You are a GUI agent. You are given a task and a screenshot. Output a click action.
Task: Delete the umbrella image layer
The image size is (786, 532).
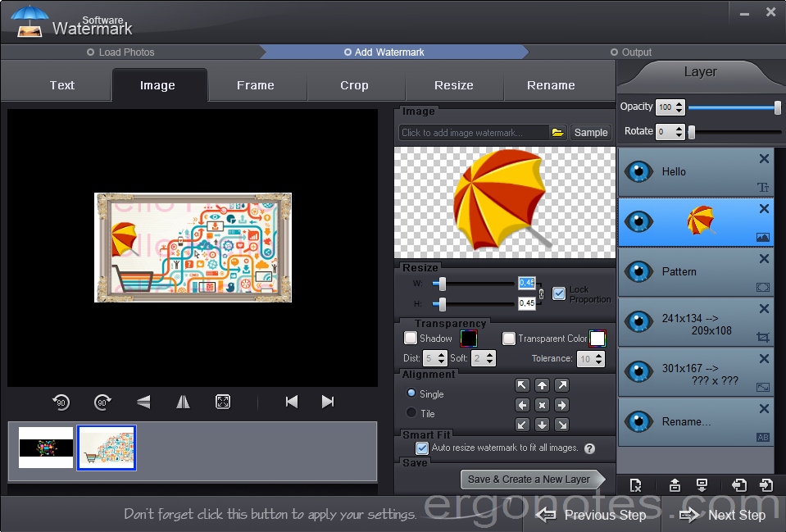coord(764,208)
